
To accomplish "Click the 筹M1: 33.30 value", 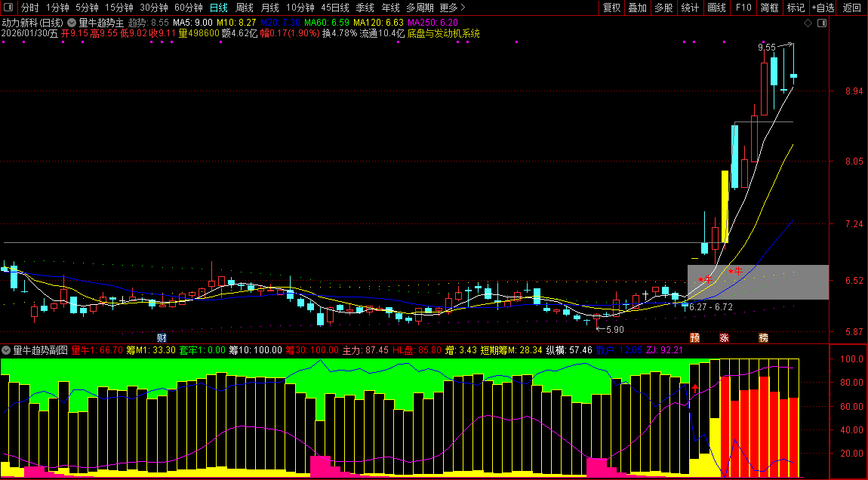I will 151,350.
